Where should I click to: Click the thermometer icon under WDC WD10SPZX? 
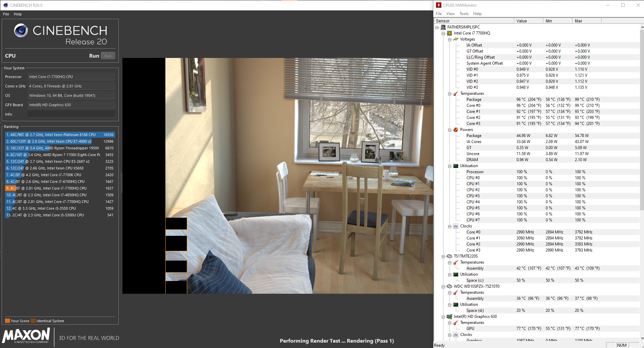click(x=456, y=292)
